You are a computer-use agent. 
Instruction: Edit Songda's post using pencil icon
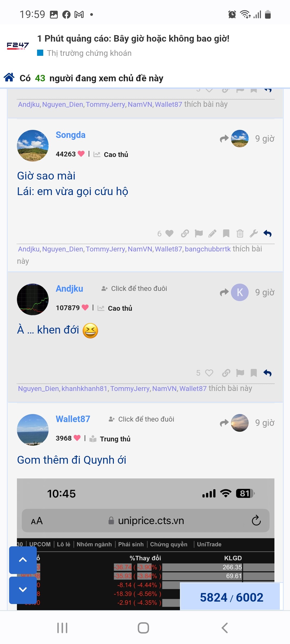tap(212, 233)
